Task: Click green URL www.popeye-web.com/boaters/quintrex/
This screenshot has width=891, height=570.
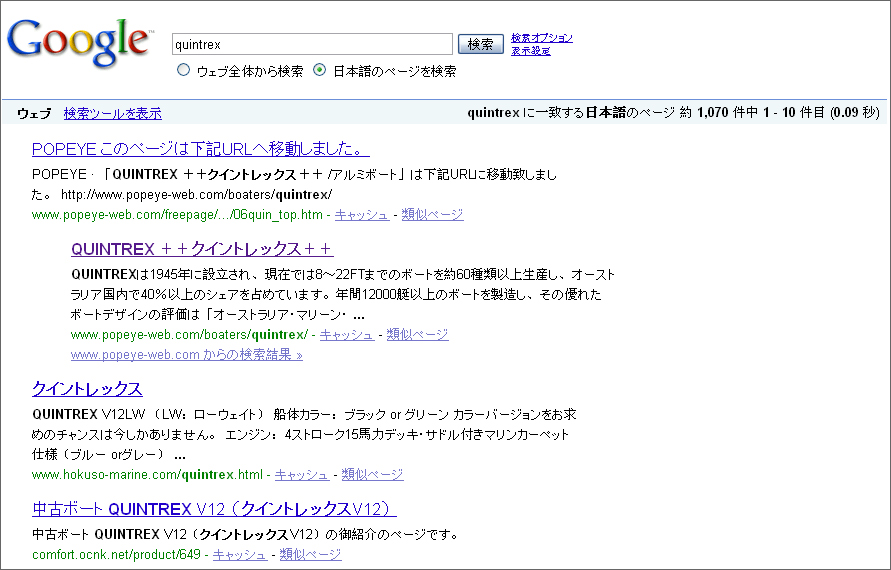Action: (x=189, y=334)
